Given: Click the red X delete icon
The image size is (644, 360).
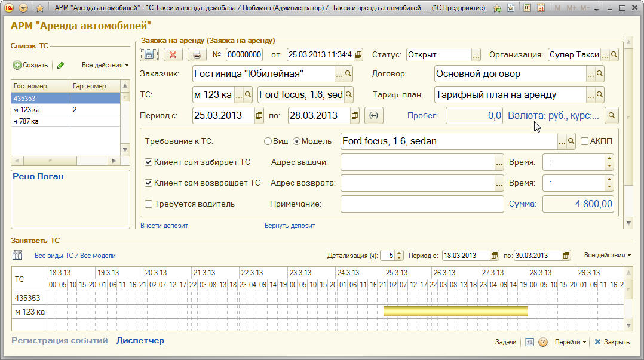Looking at the screenshot, I should coord(173,54).
